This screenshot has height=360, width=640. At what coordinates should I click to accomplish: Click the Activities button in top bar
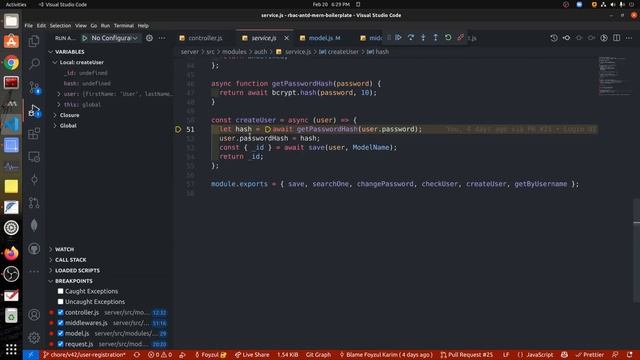point(16,4)
